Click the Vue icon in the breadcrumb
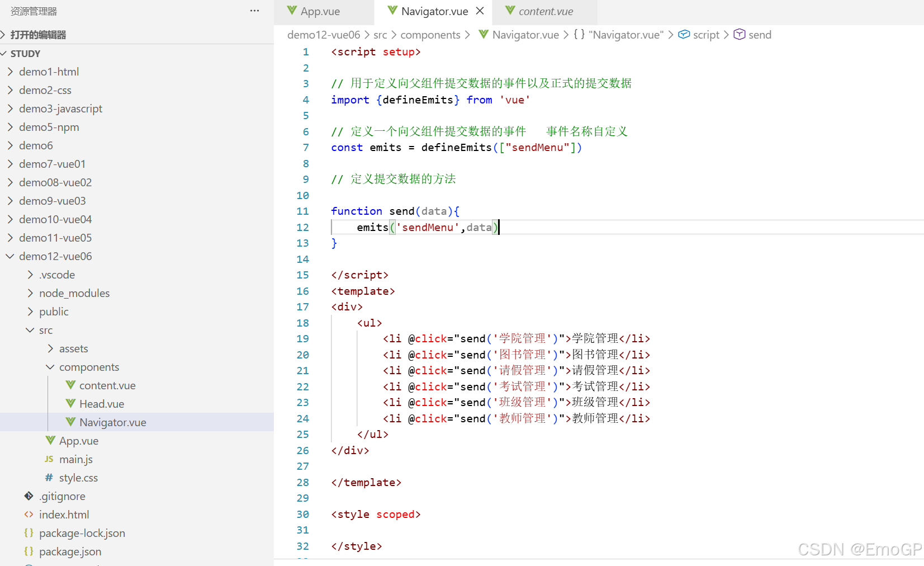This screenshot has width=924, height=566. click(x=484, y=35)
